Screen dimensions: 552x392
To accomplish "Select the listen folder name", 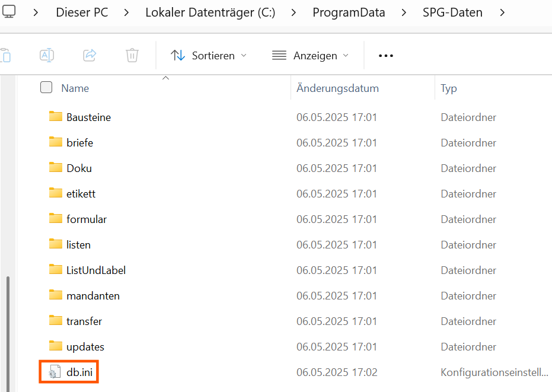I will point(78,244).
